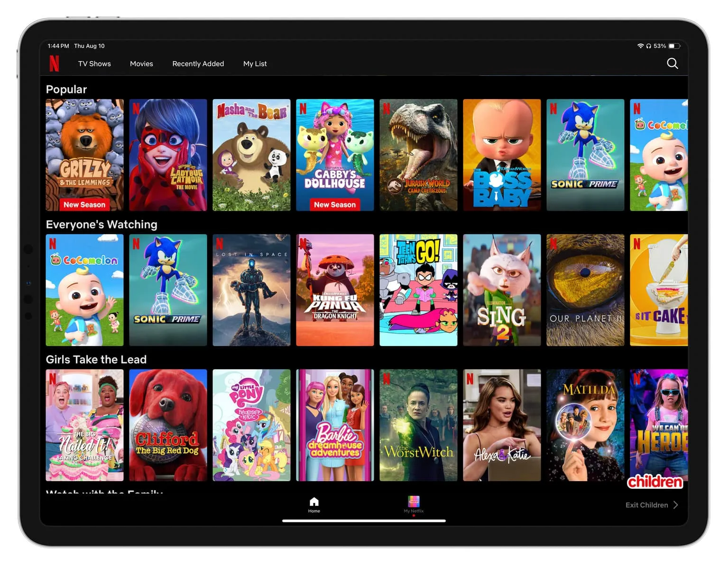728x566 pixels.
Task: Open the Is It Cake poster
Action: click(659, 290)
